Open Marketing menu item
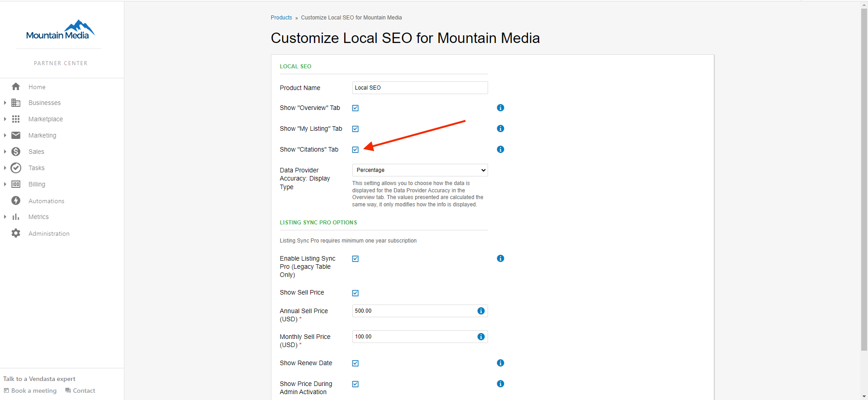This screenshot has width=868, height=400. (x=43, y=135)
